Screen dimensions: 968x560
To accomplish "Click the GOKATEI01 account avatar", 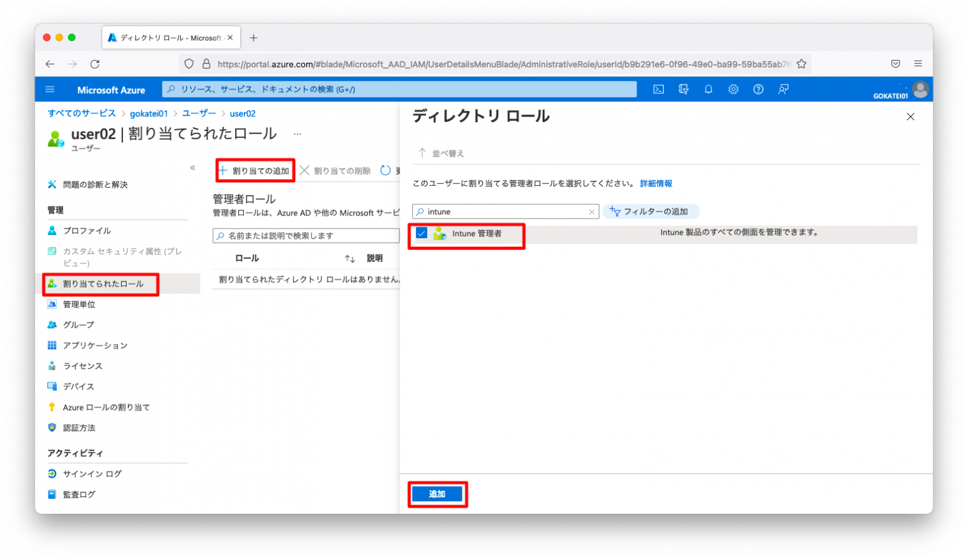I will [x=920, y=89].
